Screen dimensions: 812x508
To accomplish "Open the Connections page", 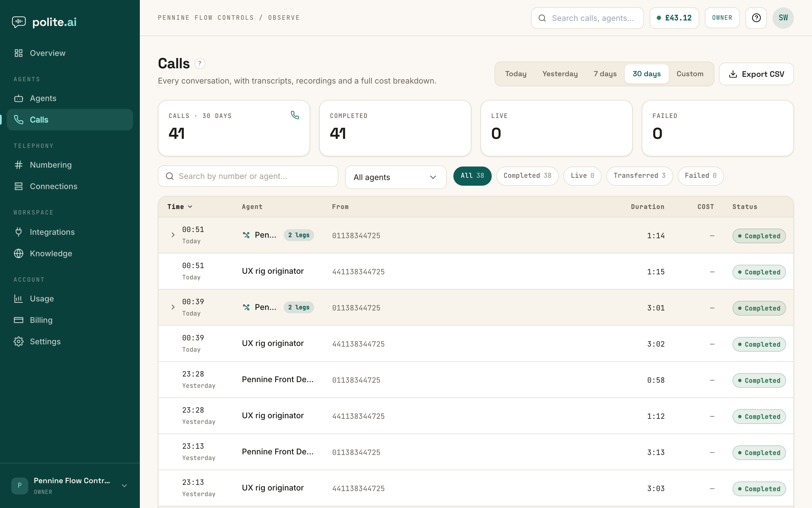I will point(70,186).
